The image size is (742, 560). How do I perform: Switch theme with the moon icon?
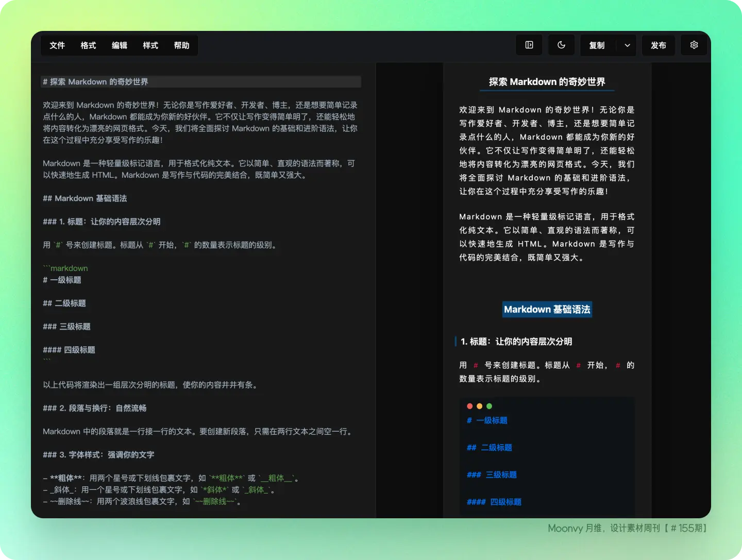[x=561, y=45]
